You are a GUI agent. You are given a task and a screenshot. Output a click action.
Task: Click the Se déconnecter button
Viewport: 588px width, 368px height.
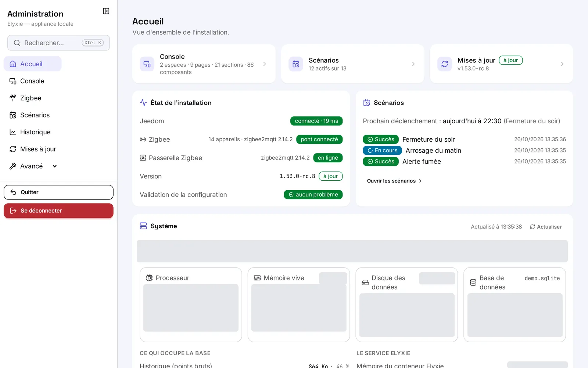(58, 211)
